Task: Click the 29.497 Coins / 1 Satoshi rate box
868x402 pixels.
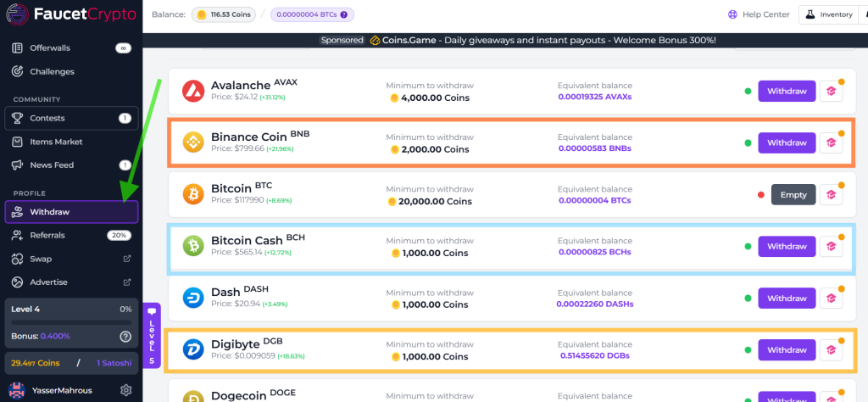Action: 71,363
